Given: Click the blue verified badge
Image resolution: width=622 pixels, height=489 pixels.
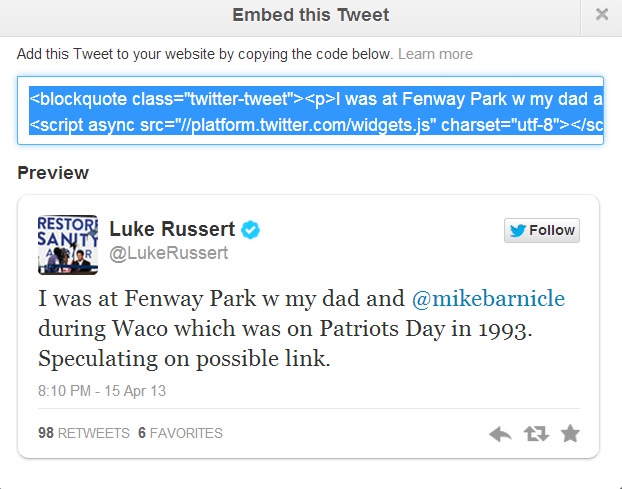Looking at the screenshot, I should point(251,230).
